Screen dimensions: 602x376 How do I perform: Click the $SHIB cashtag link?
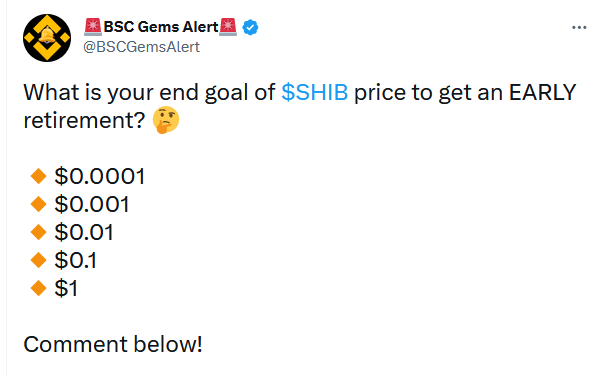coord(314,92)
